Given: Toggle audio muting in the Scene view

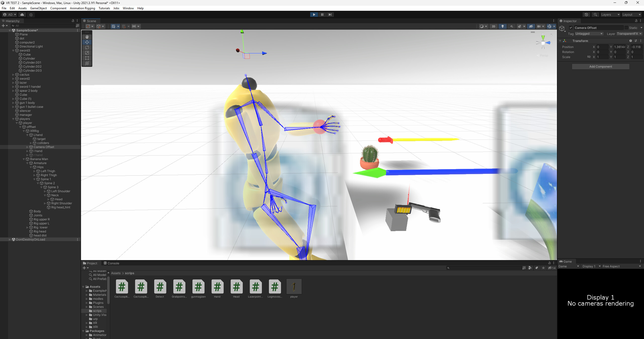Looking at the screenshot, I should (x=511, y=26).
